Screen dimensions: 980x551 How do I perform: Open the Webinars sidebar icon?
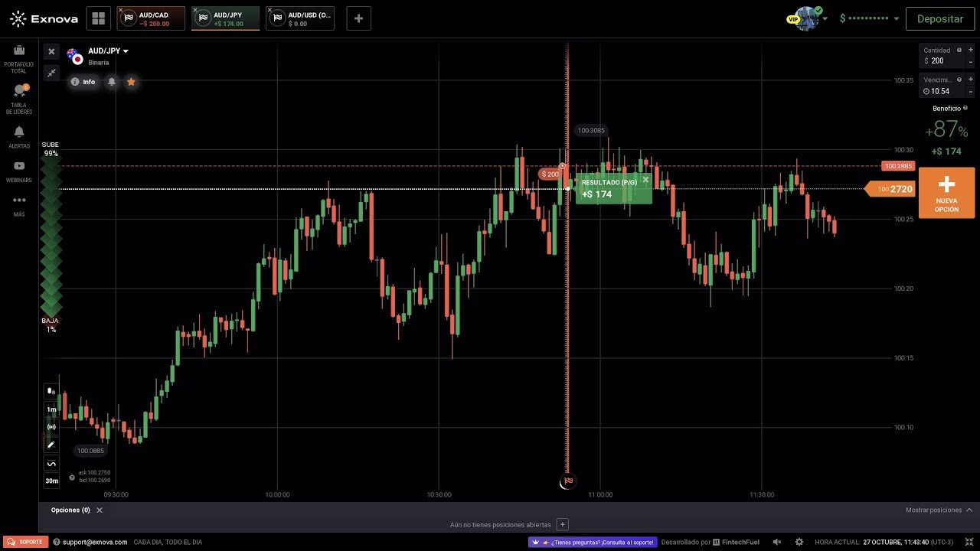point(19,170)
